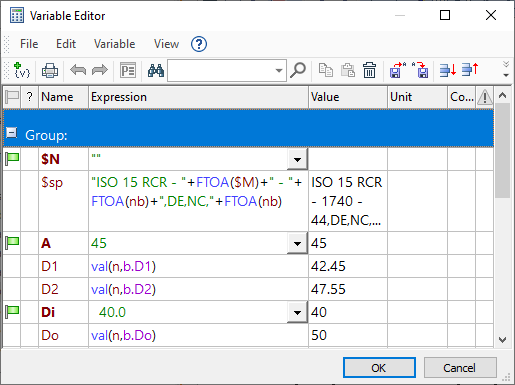Click the warning triangle column header
This screenshot has height=385, width=515.
pyautogui.click(x=484, y=97)
